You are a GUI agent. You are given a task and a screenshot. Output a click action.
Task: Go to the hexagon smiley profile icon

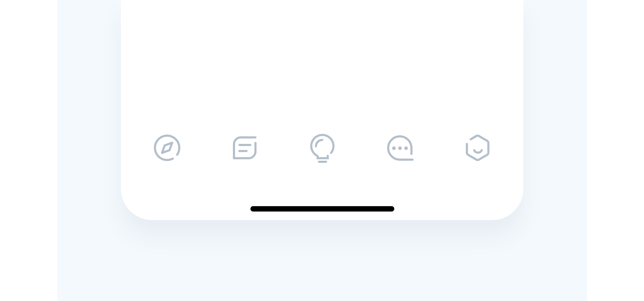click(478, 148)
